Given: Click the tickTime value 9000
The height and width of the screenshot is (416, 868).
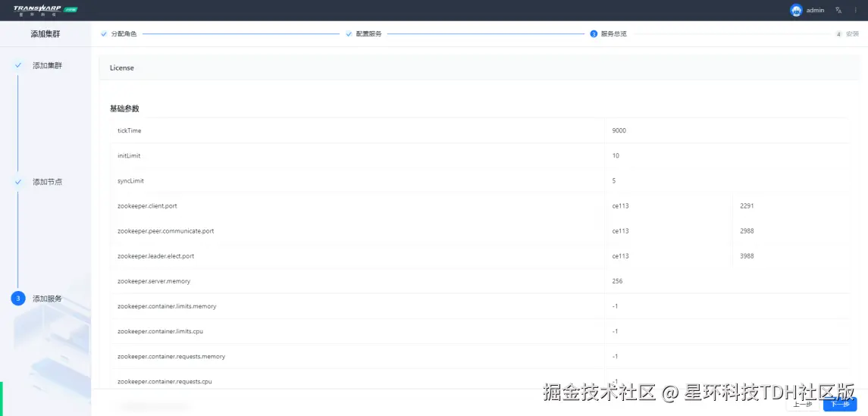Looking at the screenshot, I should point(619,130).
